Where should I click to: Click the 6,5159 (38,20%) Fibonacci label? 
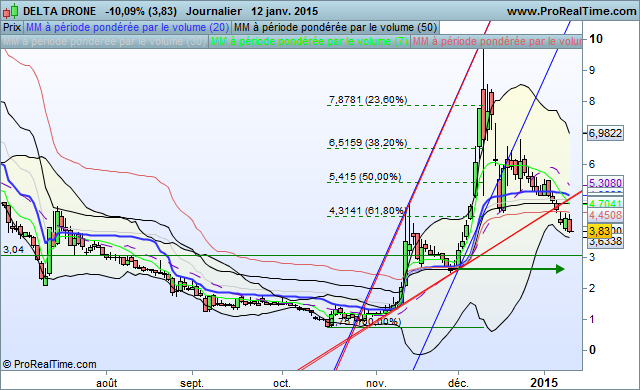tap(368, 142)
